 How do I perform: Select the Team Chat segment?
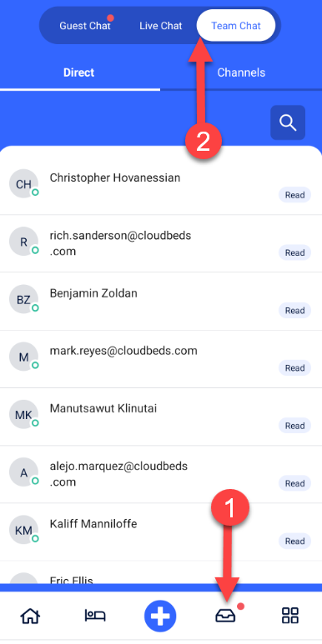236,26
